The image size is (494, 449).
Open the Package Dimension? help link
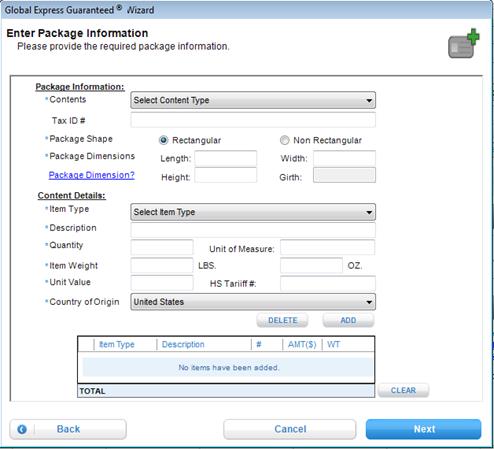click(92, 175)
